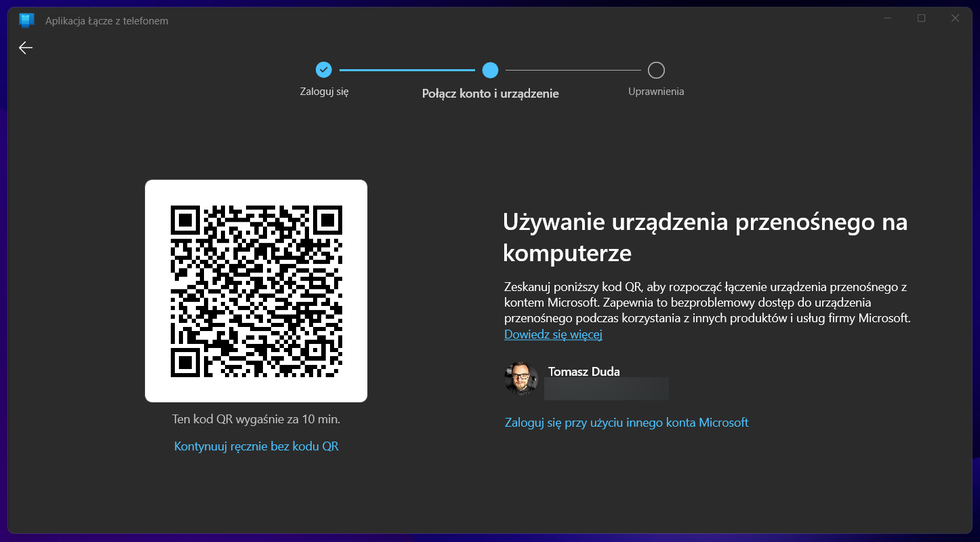Select Kontynuuj ręcznie bez kodu QR

[x=256, y=446]
